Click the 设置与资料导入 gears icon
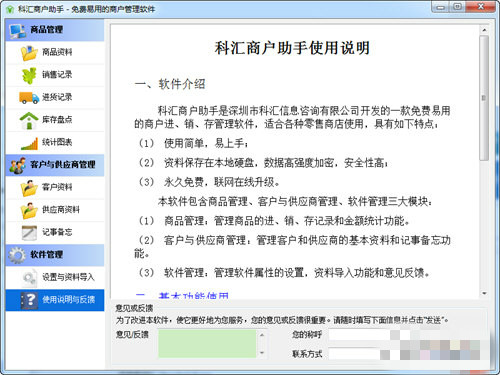The image size is (500, 375). pos(29,278)
